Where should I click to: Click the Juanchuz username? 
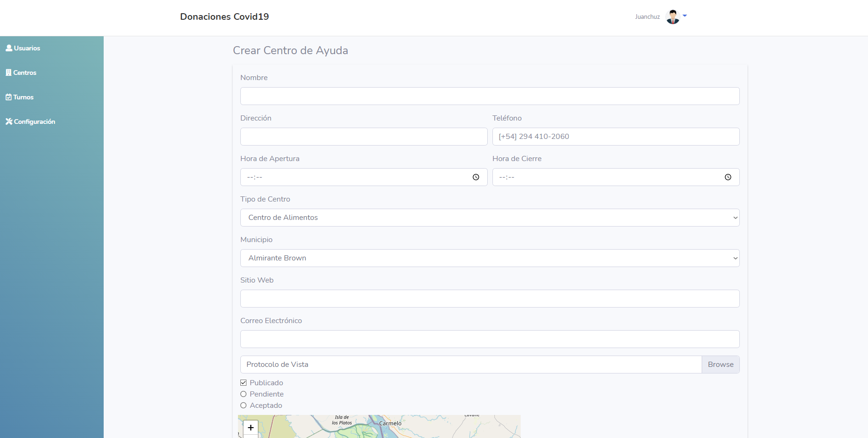[x=647, y=16]
